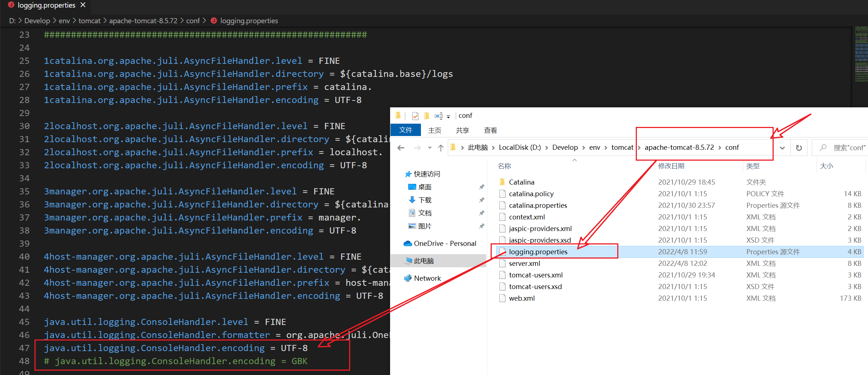Click 此电脑 in the address bar path
This screenshot has height=375, width=868.
(478, 147)
